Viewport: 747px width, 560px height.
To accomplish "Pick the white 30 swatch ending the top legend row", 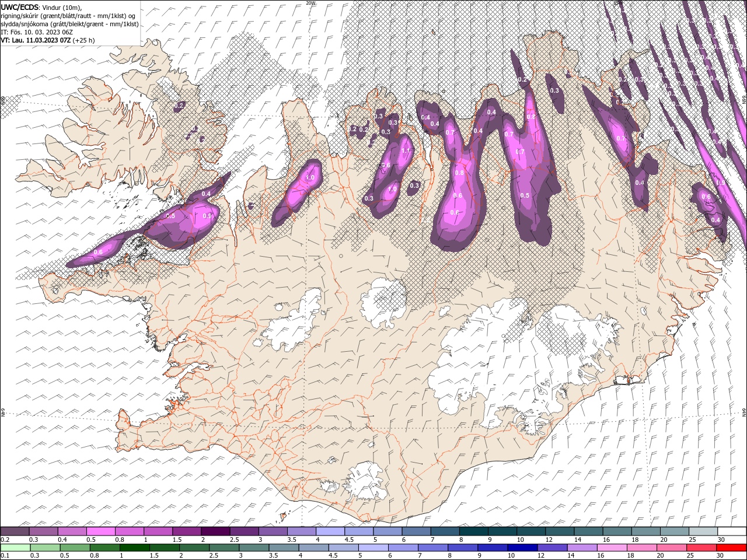I will click(732, 531).
